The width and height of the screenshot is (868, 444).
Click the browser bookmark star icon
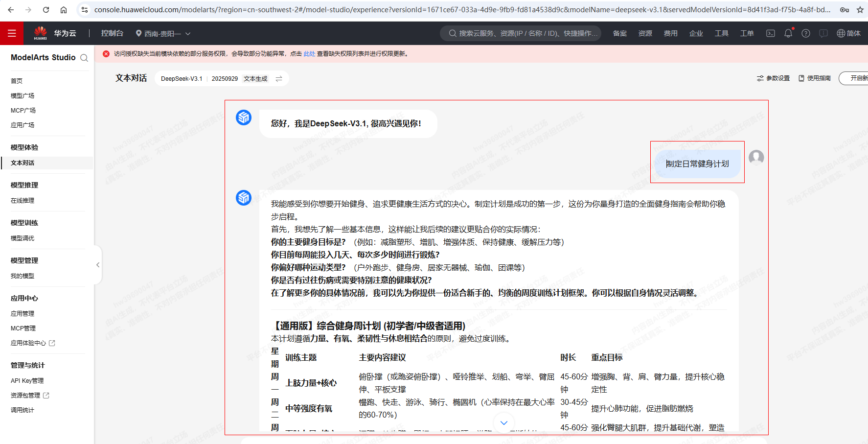point(860,10)
